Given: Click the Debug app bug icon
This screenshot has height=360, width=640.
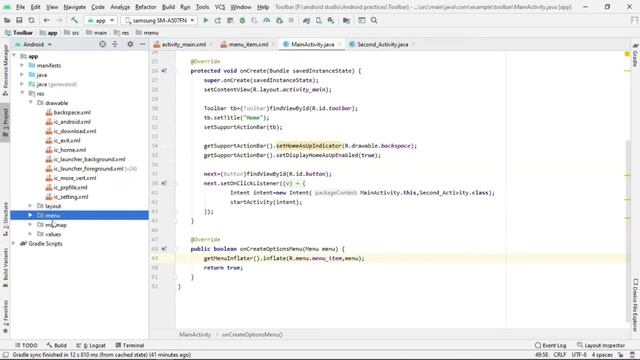Looking at the screenshot, I should (242, 20).
